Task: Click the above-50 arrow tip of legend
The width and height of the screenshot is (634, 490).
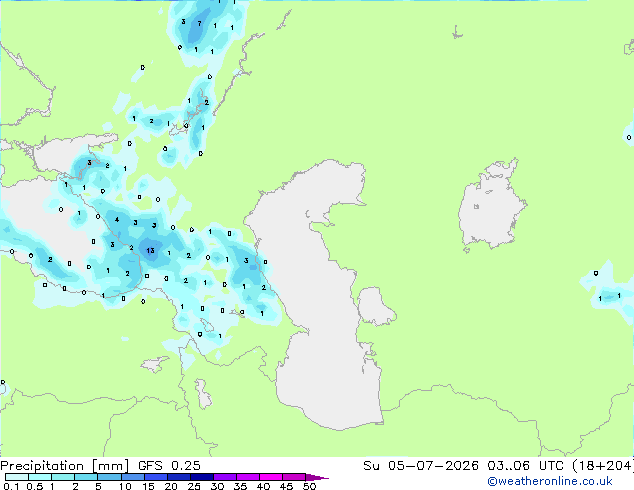Action: (317, 477)
